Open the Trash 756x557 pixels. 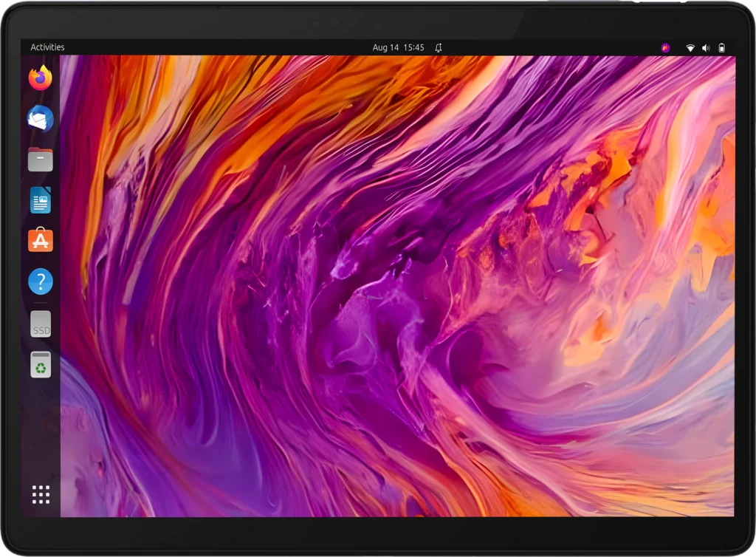41,364
